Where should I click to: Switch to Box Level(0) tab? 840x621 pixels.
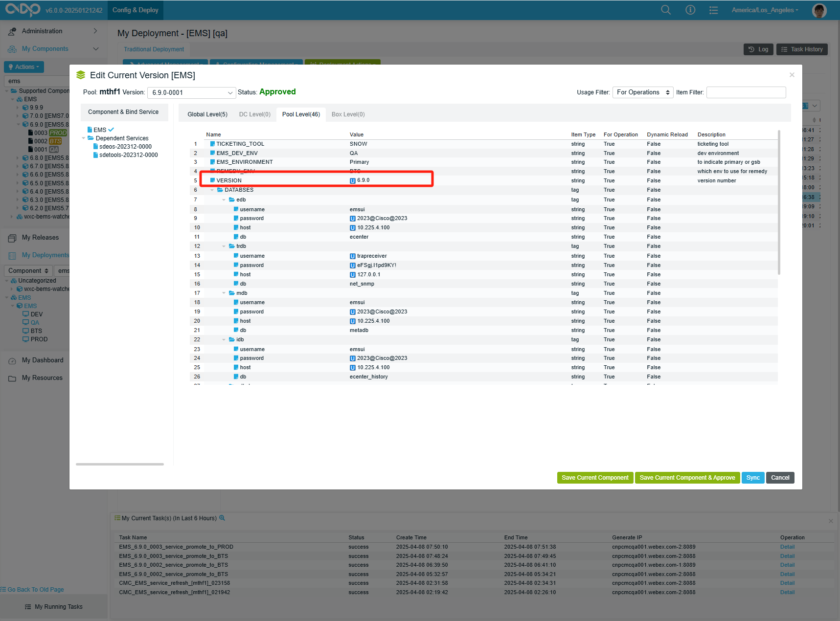(348, 114)
